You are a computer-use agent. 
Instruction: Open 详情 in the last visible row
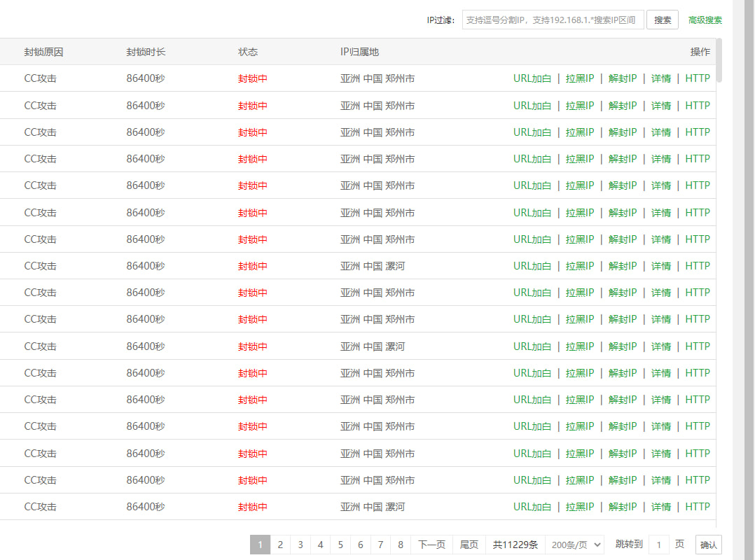click(660, 507)
